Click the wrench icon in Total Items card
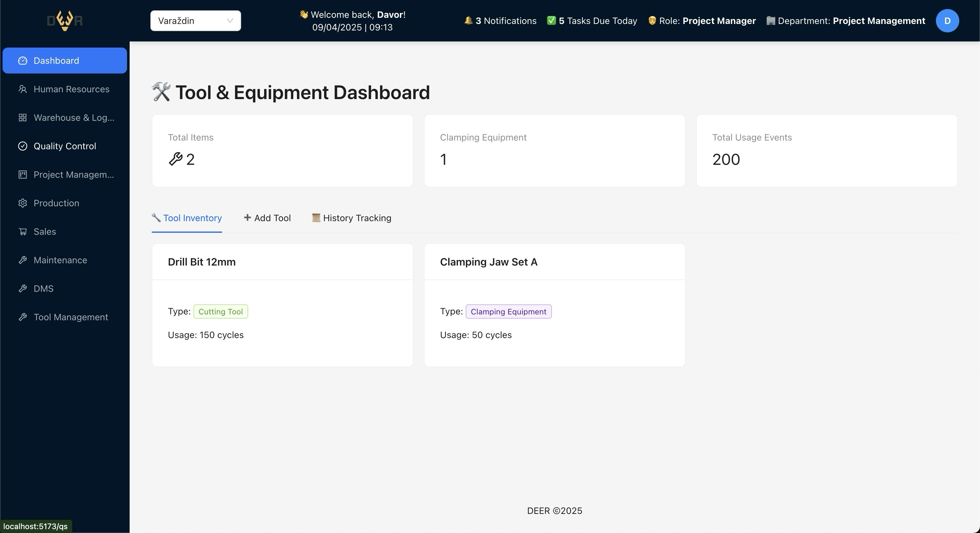Screen dimensions: 980x533 tap(175, 159)
